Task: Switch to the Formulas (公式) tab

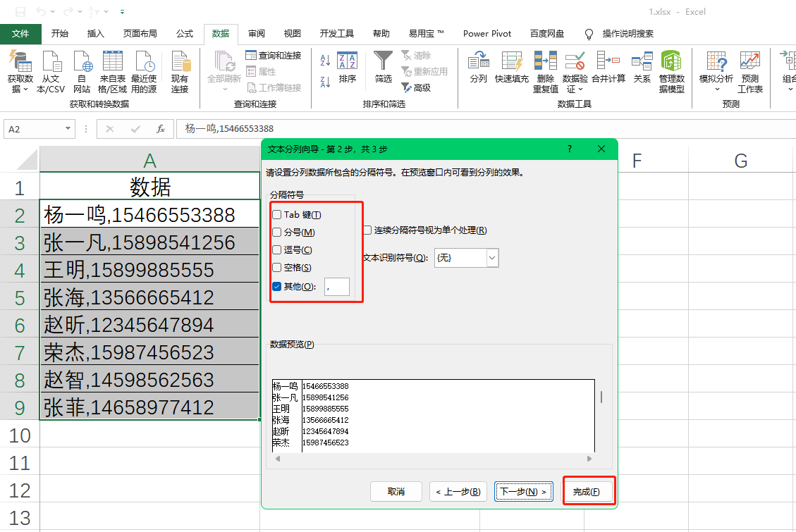Action: 185,34
